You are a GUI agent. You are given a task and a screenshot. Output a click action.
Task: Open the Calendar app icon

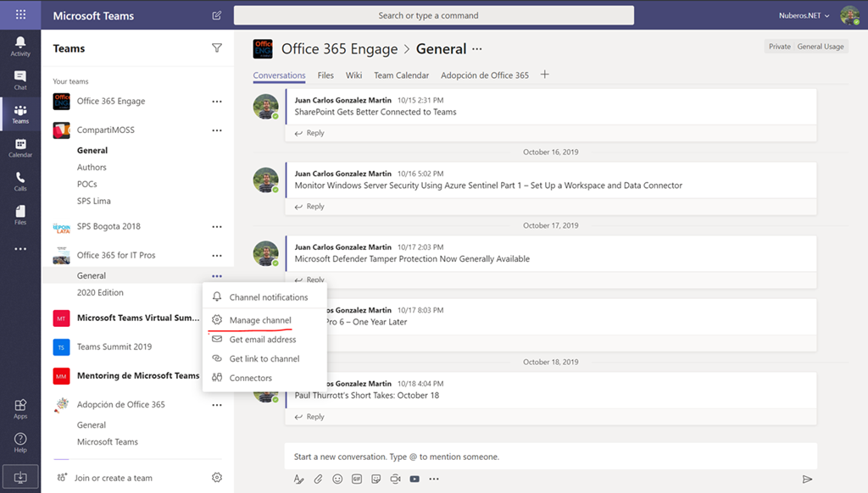pos(20,148)
